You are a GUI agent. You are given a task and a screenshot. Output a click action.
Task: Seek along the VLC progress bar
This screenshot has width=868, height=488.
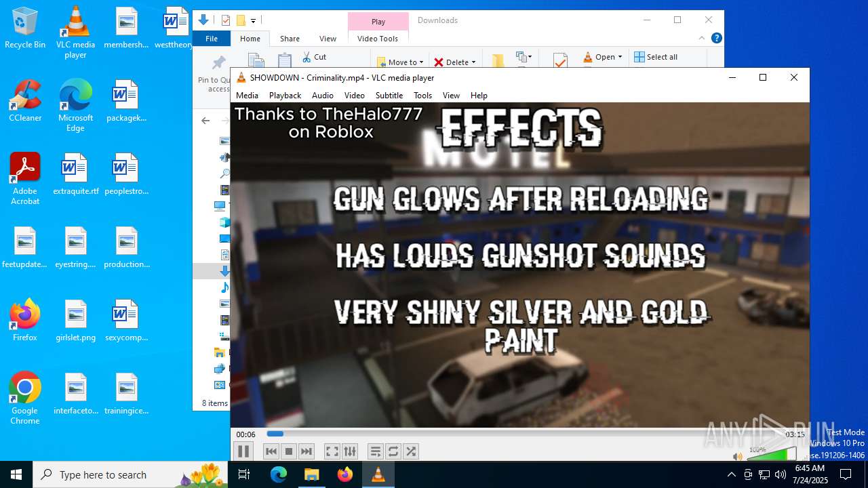[x=522, y=434]
